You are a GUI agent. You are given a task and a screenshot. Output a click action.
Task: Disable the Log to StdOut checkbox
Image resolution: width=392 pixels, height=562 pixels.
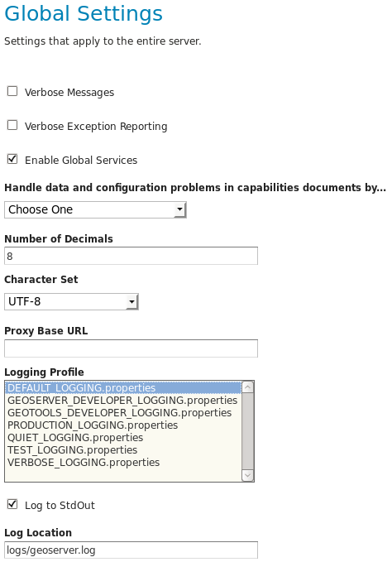(x=12, y=504)
